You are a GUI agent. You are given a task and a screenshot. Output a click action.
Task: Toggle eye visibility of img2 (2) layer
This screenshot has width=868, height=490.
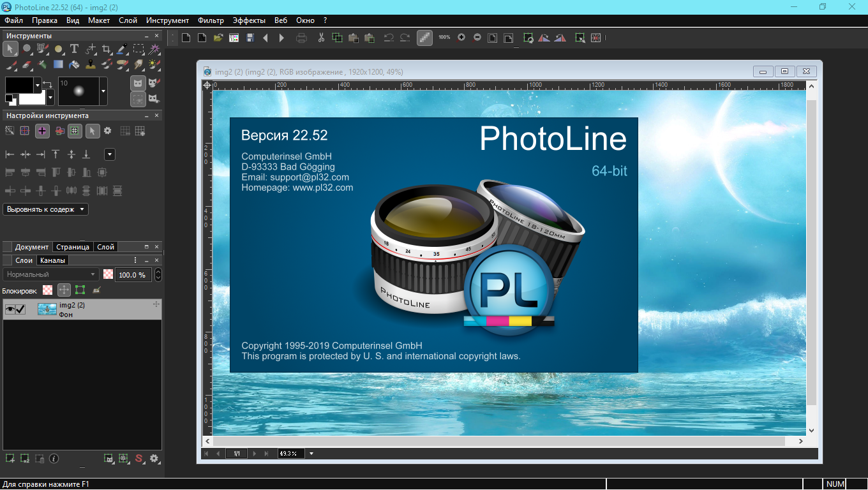[x=10, y=309]
